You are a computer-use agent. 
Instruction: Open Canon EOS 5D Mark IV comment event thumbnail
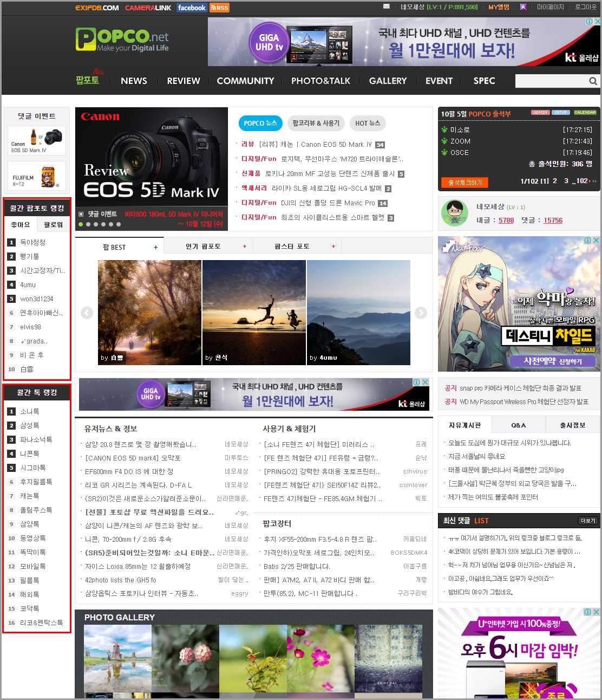(37, 141)
